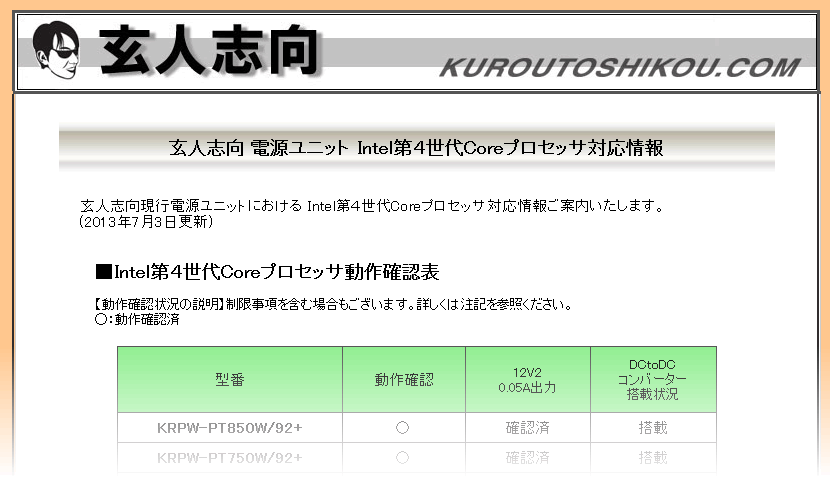This screenshot has height=480, width=830.
Task: Click the DCtoDC コンバーター搭載状況 column header
Action: point(653,379)
